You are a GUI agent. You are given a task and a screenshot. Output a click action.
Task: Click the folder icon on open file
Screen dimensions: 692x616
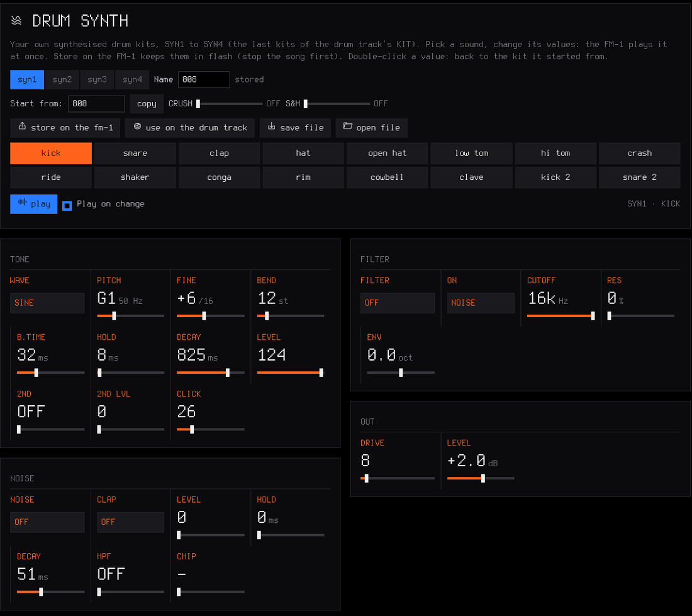pyautogui.click(x=348, y=126)
